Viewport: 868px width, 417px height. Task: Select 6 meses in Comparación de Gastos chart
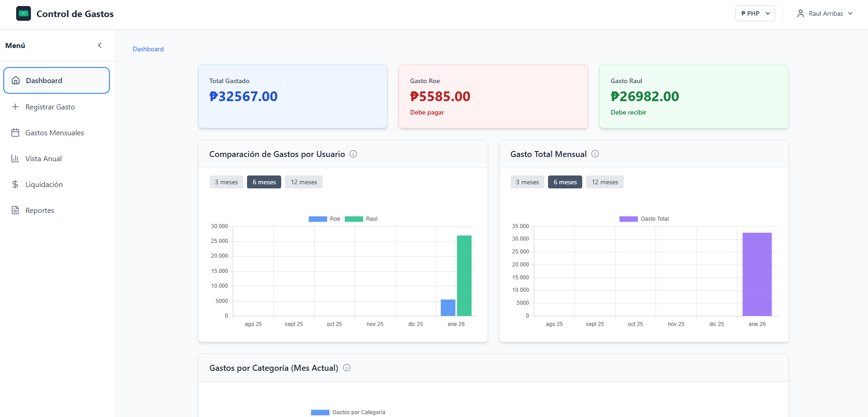pos(264,182)
